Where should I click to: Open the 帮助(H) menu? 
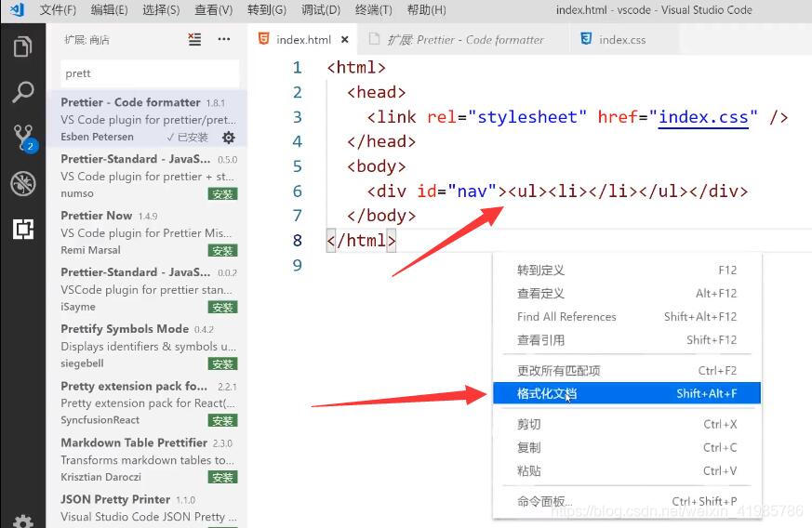pyautogui.click(x=426, y=10)
